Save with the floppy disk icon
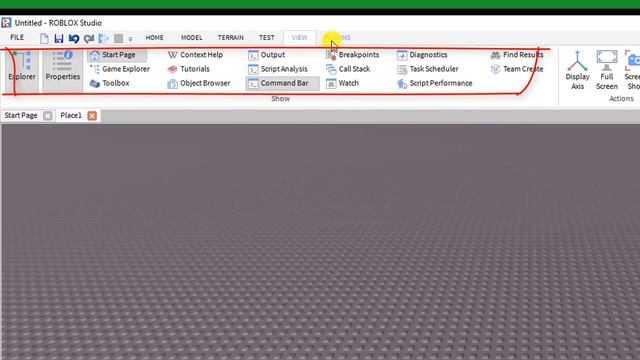640x360 pixels. click(59, 38)
